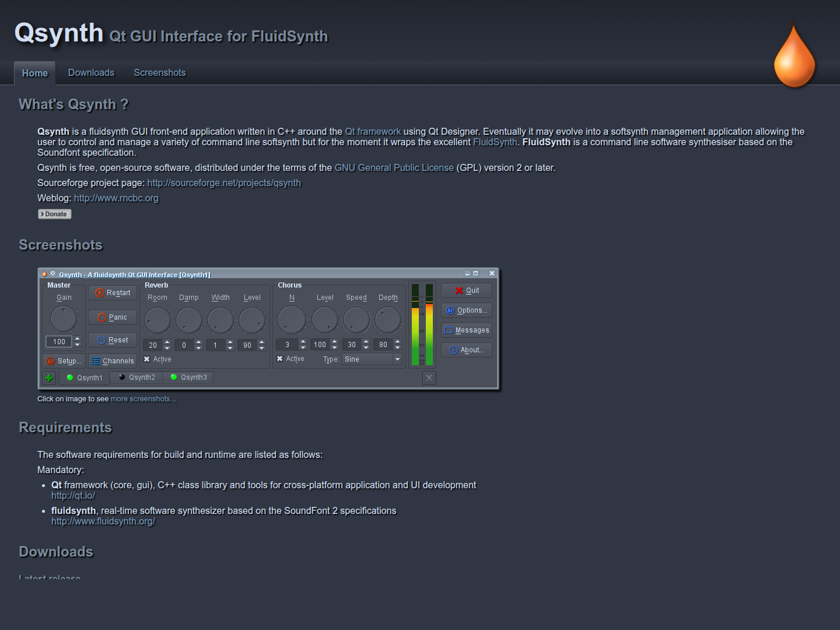Screen dimensions: 840x630
Task: Click the Master Gain knob
Action: point(64,318)
